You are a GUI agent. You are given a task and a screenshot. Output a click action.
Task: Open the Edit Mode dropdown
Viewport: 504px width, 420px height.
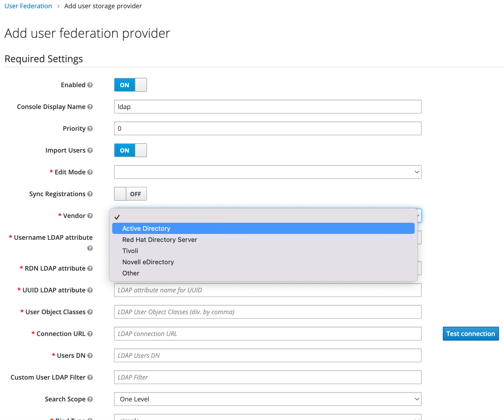point(268,172)
